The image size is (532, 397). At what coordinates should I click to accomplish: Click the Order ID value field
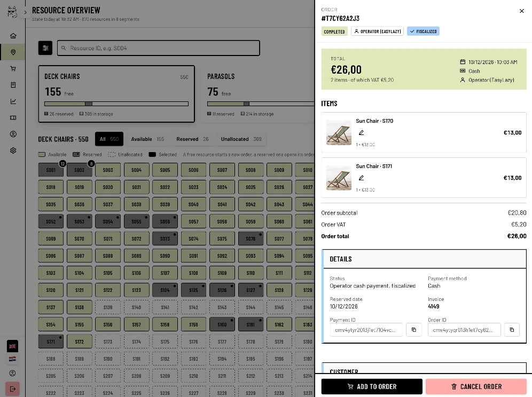point(465,330)
